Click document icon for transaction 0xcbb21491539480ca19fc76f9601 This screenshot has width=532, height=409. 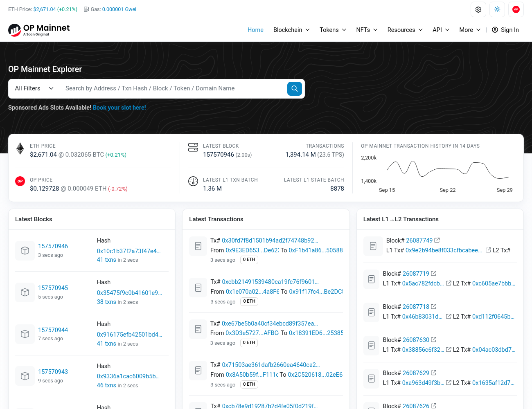coord(198,288)
